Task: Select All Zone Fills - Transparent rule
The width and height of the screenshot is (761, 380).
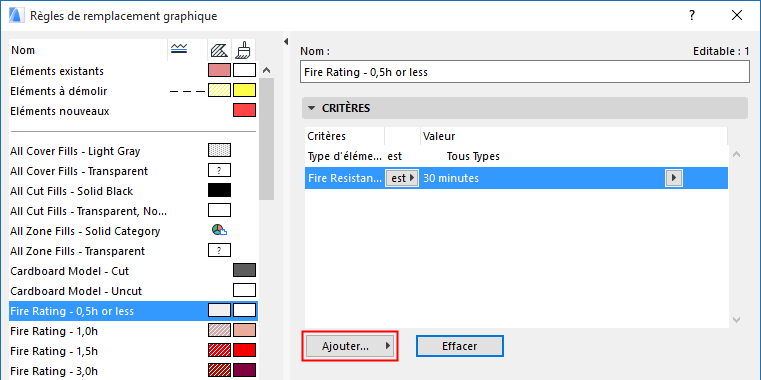Action: 133,251
